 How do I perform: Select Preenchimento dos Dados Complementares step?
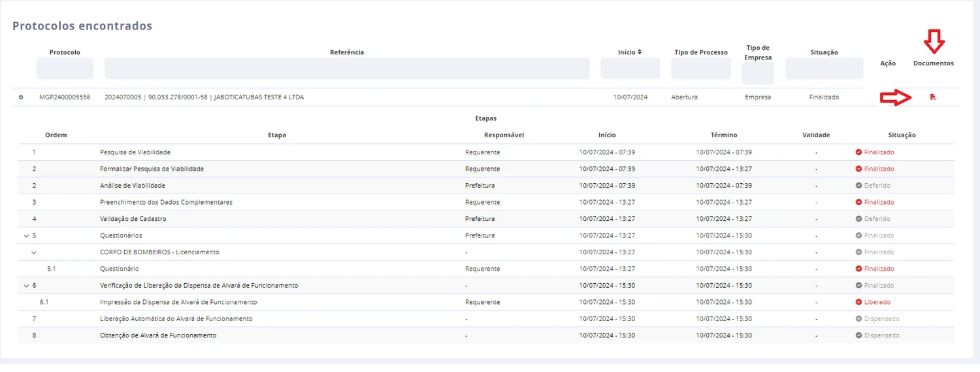point(166,202)
